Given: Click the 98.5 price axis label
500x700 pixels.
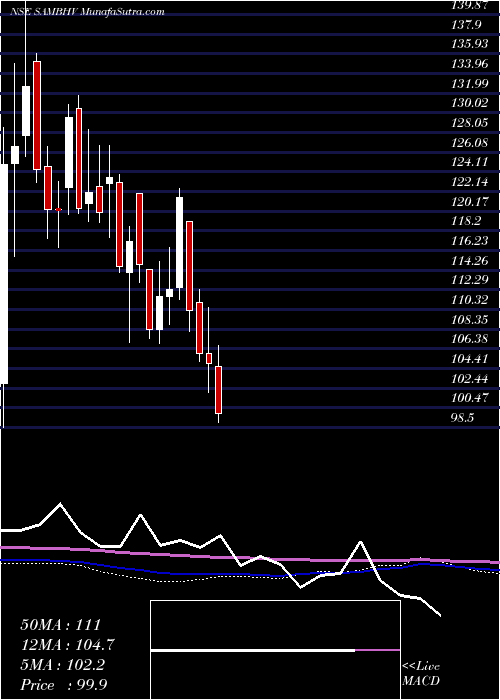Looking at the screenshot, I should pyautogui.click(x=464, y=417).
